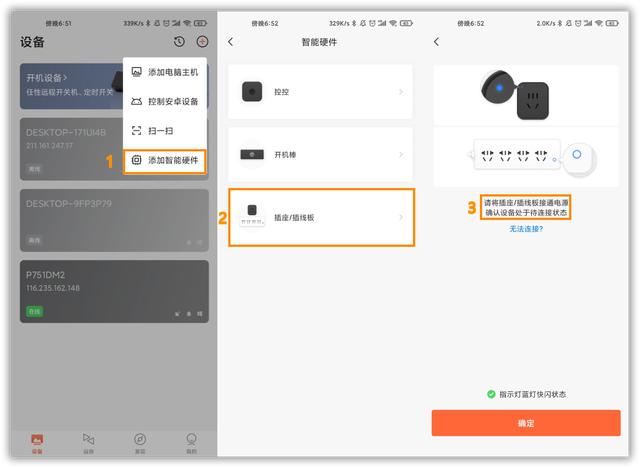Click the 插座/插线板 device icon
Viewport: 640px width, 468px height.
point(252,215)
